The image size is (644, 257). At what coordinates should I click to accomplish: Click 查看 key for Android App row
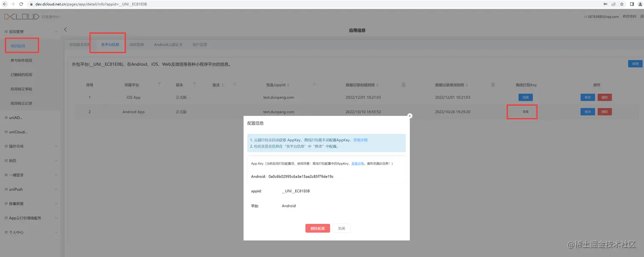(x=526, y=112)
